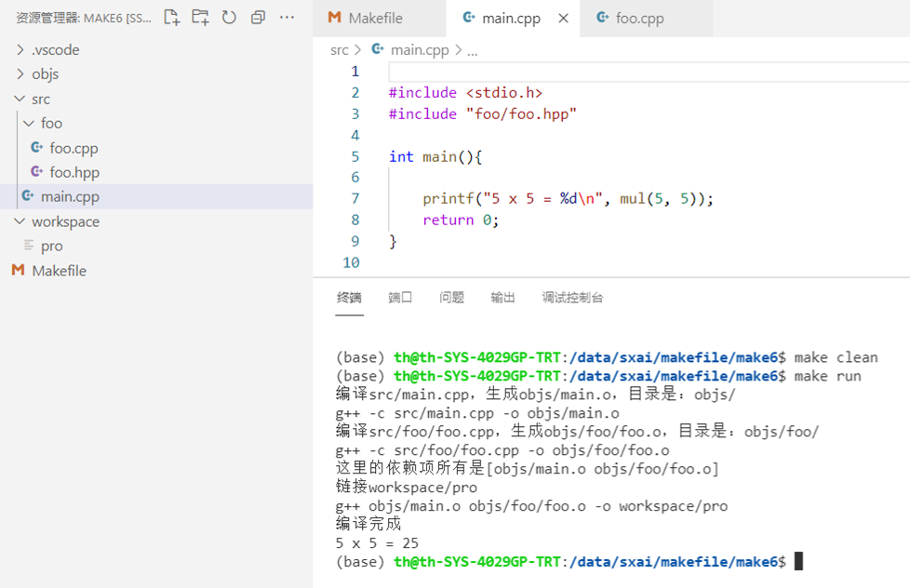Click the main.cpp breadcrumb segment
This screenshot has height=588, width=910.
tap(420, 50)
